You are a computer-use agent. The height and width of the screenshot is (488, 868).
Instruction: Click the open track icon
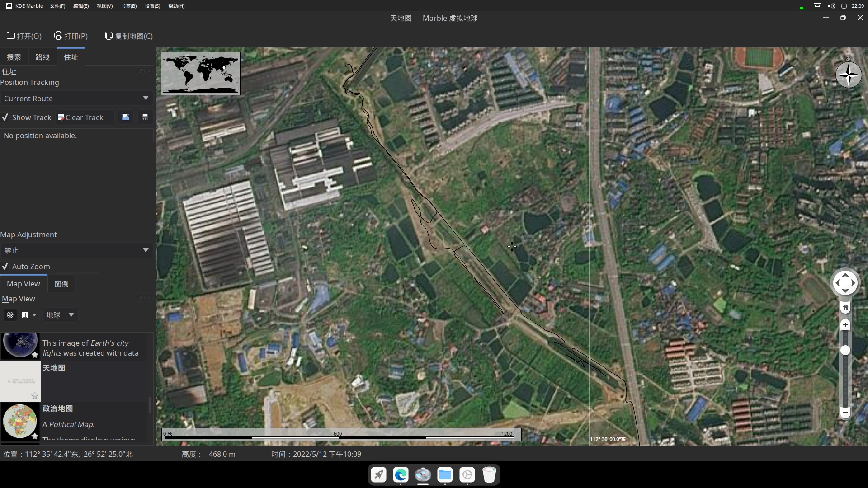pyautogui.click(x=126, y=117)
